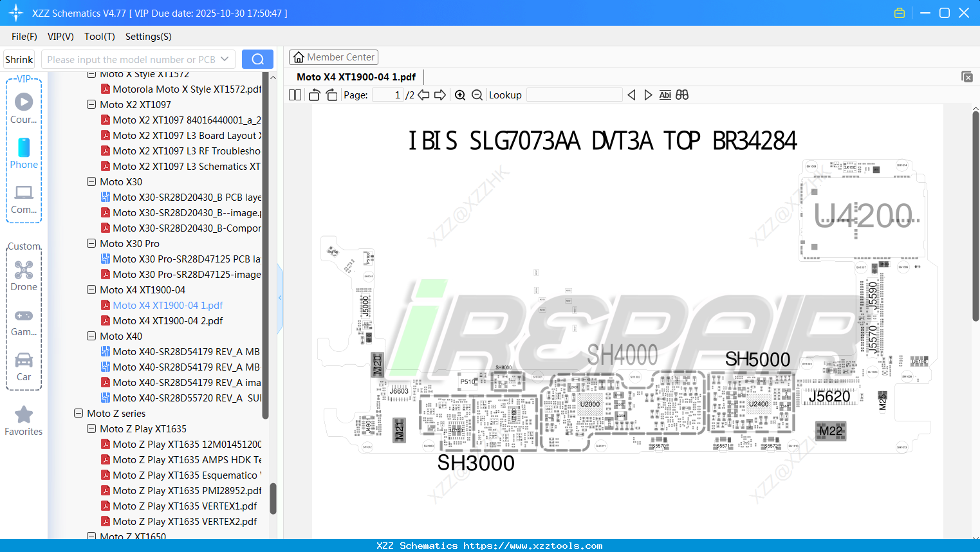Viewport: 980px width, 552px height.
Task: Open Moto X4 XT1900-04 2.pdf
Action: 162,320
